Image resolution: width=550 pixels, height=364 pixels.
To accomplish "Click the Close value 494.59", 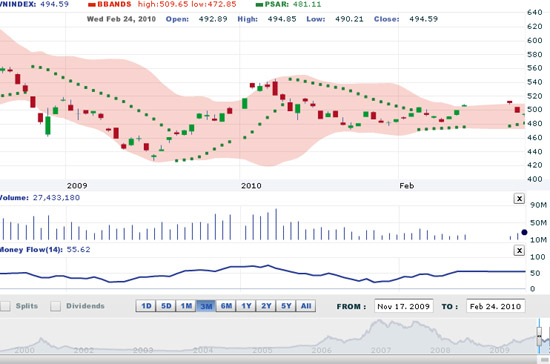I will pyautogui.click(x=423, y=19).
